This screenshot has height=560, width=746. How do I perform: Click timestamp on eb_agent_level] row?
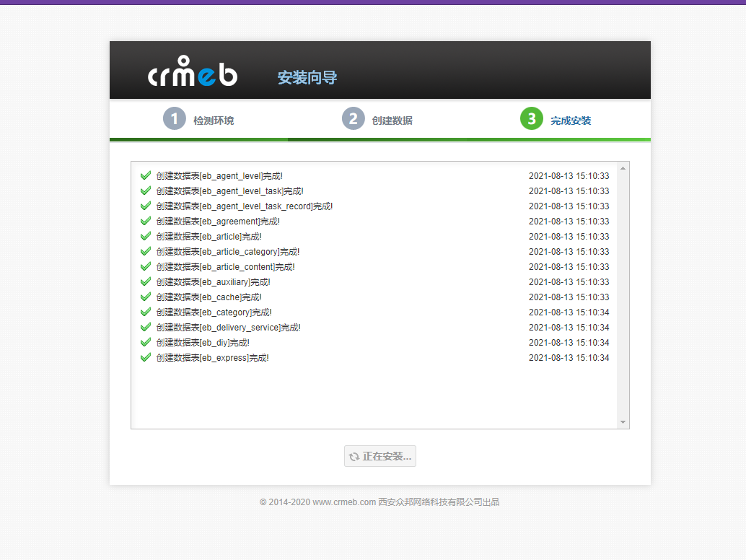569,176
